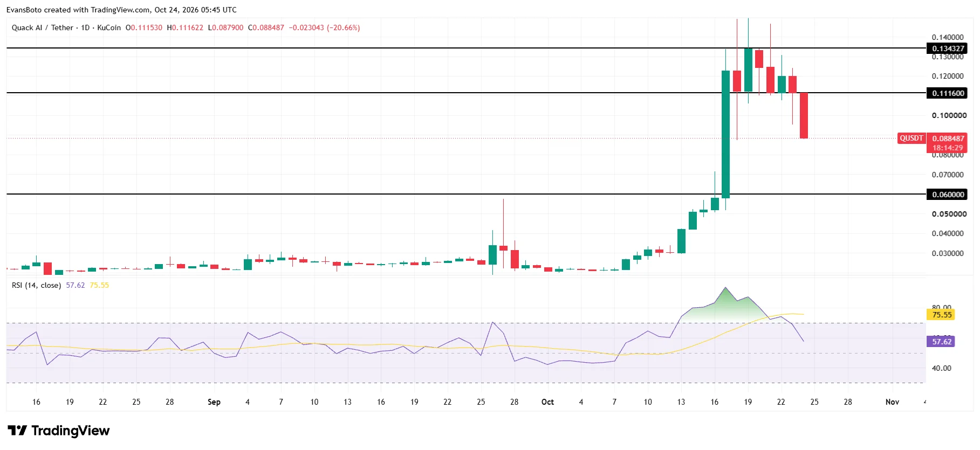
Task: Click the TradingView logo at the bottom
Action: coord(58,431)
